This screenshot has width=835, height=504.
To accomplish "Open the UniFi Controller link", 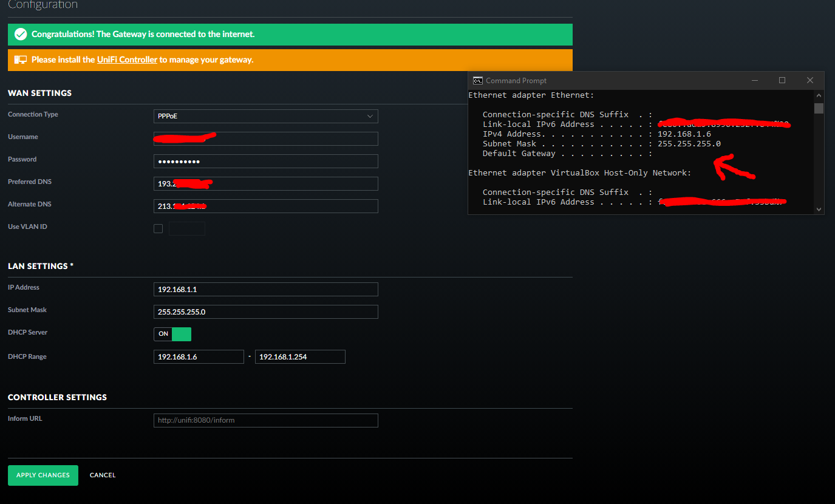I will pos(127,60).
